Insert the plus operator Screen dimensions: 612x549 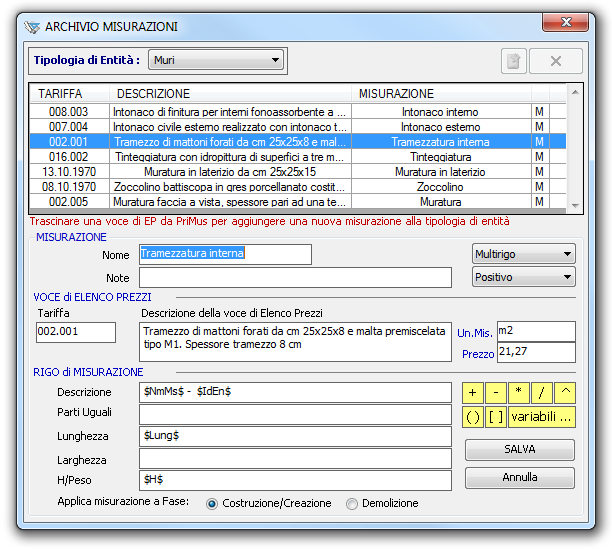coord(473,393)
